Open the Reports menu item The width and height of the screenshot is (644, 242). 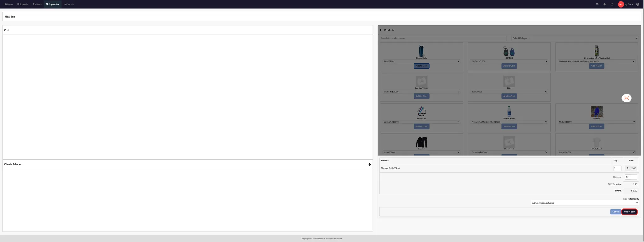[69, 4]
